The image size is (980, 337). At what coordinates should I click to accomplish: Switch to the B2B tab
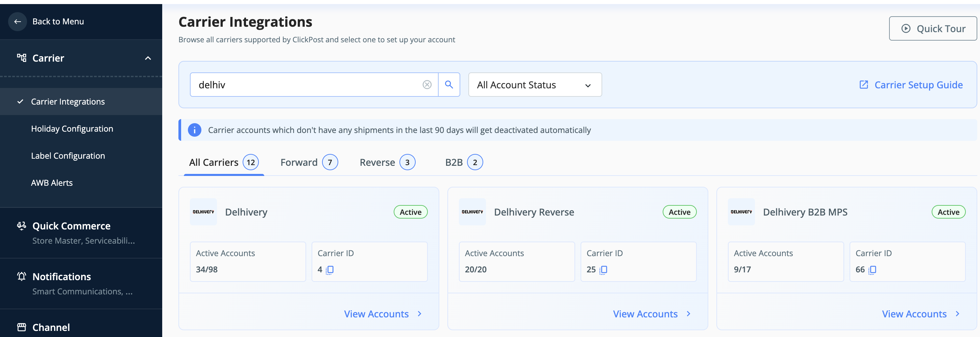point(464,163)
